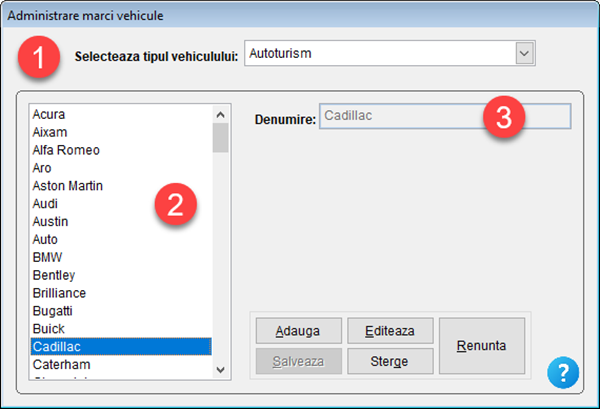
Task: Select BMW in the brand list
Action: [121, 257]
